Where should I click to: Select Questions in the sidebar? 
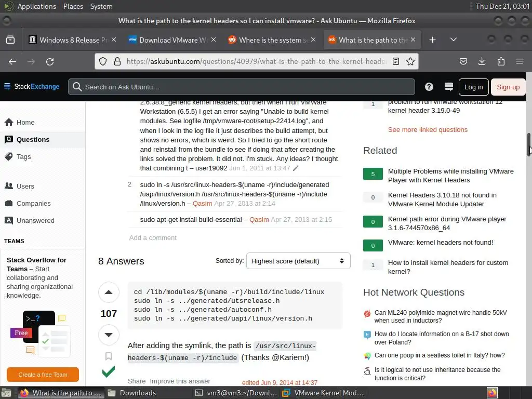33,139
